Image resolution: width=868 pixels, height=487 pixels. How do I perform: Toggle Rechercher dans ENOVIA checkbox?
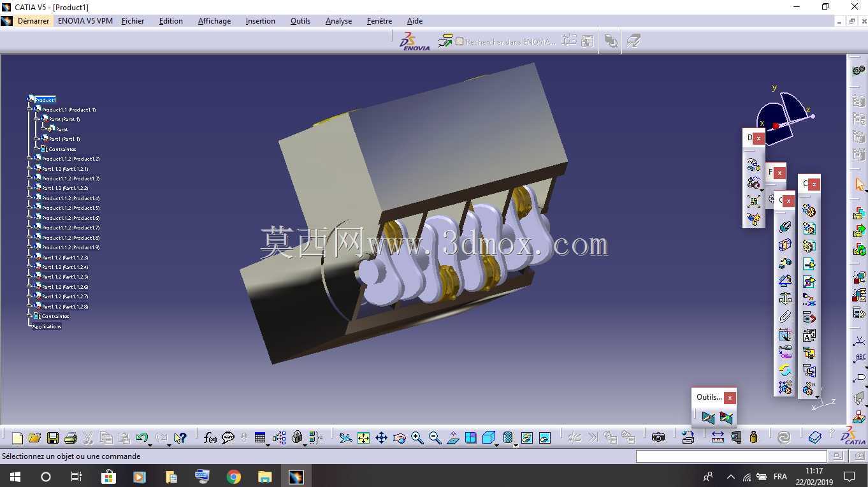459,41
